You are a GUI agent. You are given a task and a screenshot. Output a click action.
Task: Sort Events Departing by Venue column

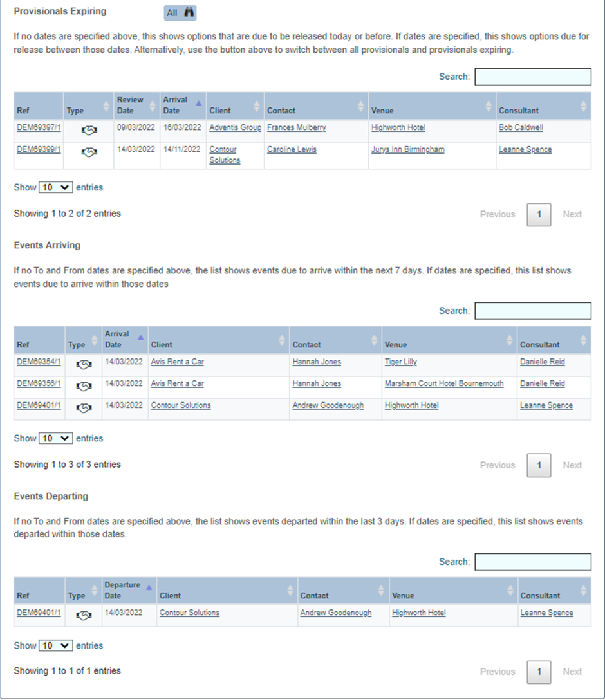pyautogui.click(x=453, y=590)
